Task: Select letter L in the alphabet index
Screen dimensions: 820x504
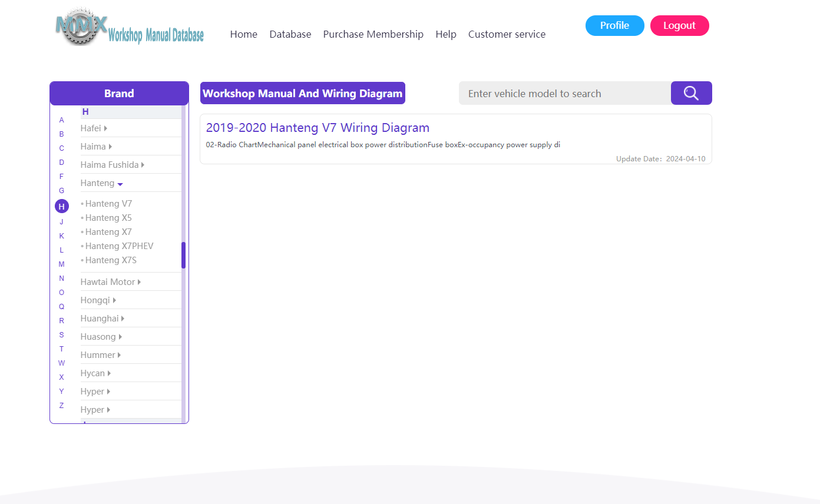Action: tap(61, 250)
